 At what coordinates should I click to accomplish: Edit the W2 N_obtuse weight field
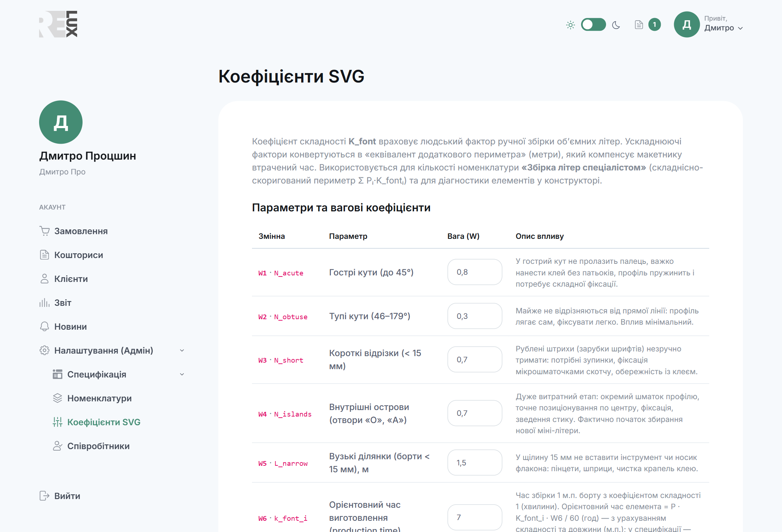[475, 316]
